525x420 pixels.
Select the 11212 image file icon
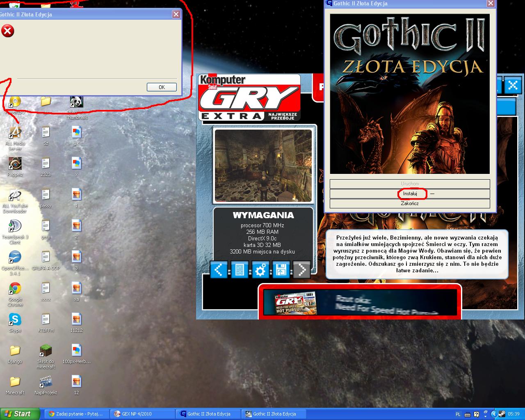76,322
